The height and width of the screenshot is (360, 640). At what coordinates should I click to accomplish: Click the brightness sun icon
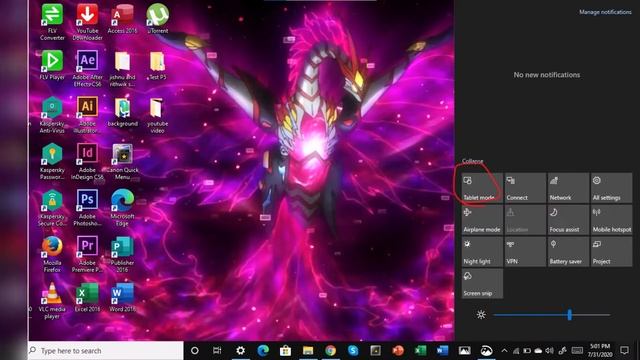coord(481,314)
